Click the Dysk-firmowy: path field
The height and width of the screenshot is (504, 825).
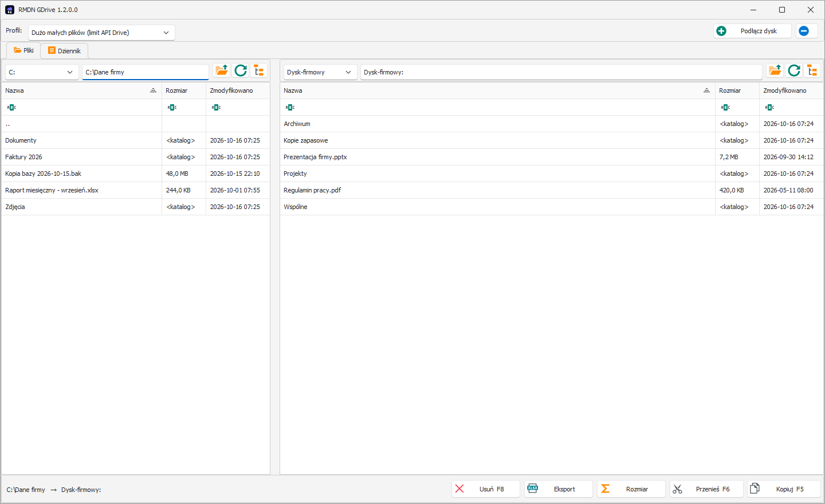pos(561,72)
